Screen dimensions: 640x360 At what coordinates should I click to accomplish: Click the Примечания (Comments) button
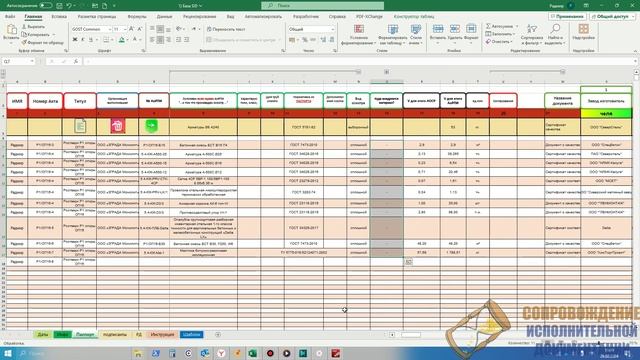568,16
